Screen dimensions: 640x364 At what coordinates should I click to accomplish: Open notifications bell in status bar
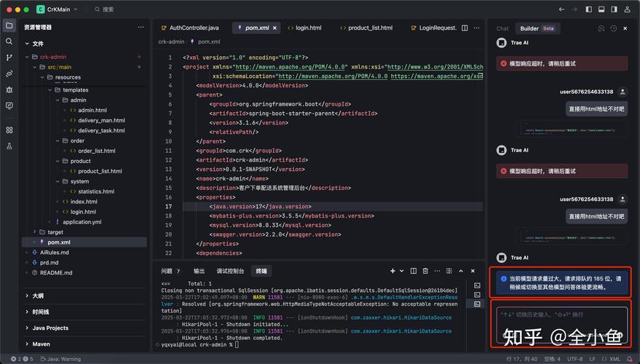pyautogui.click(x=629, y=359)
